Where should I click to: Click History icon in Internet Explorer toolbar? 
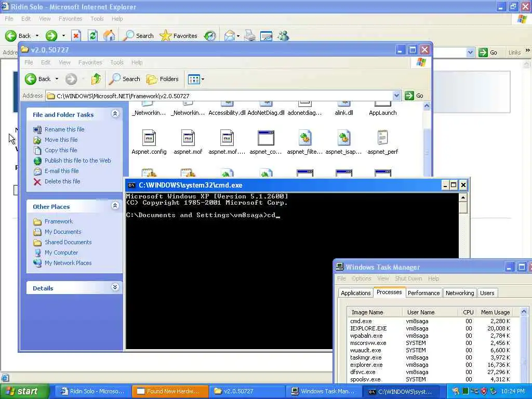pyautogui.click(x=210, y=36)
